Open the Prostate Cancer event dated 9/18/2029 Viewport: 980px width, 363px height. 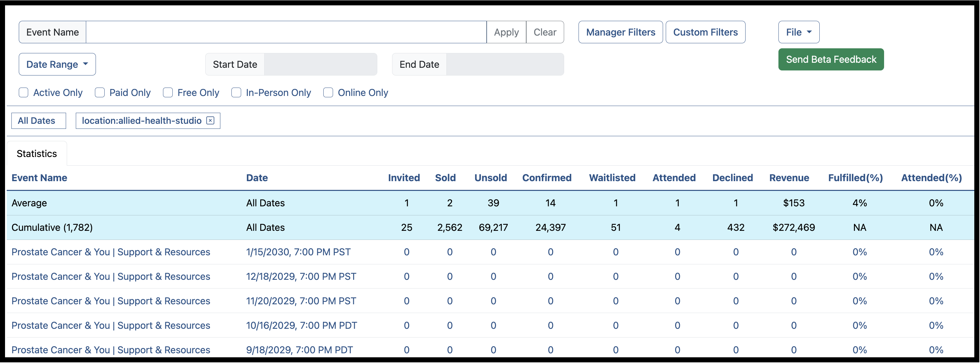111,350
